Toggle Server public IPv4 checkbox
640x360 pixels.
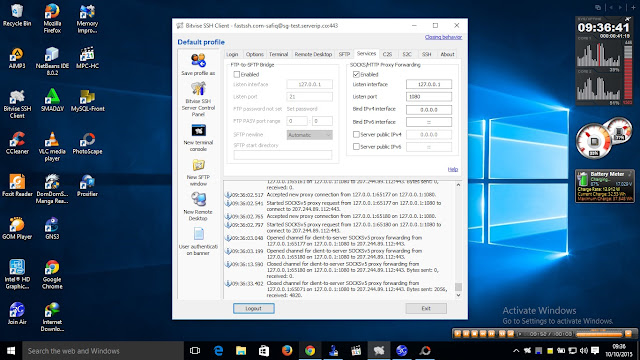pyautogui.click(x=356, y=134)
